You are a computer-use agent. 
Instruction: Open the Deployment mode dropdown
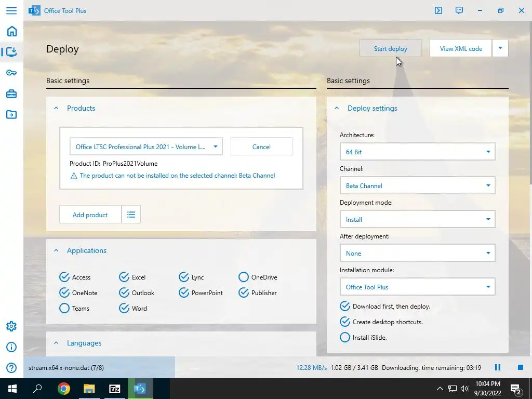coord(417,220)
